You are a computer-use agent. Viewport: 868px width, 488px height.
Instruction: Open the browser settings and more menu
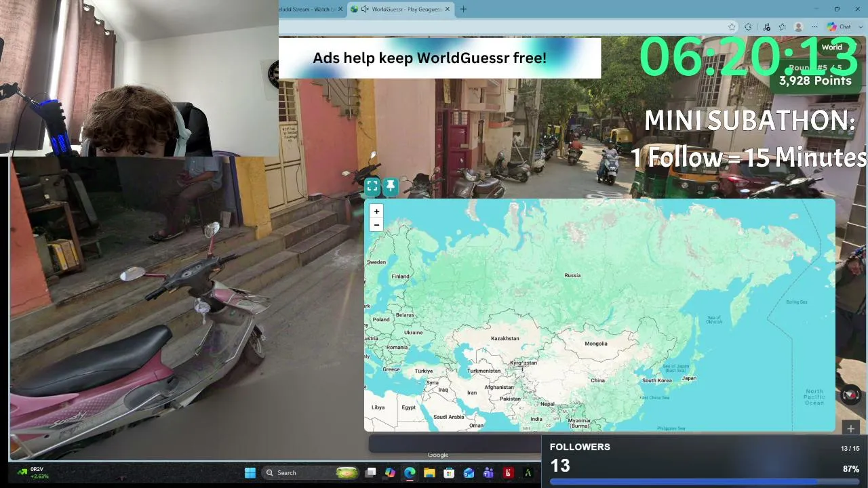[814, 27]
